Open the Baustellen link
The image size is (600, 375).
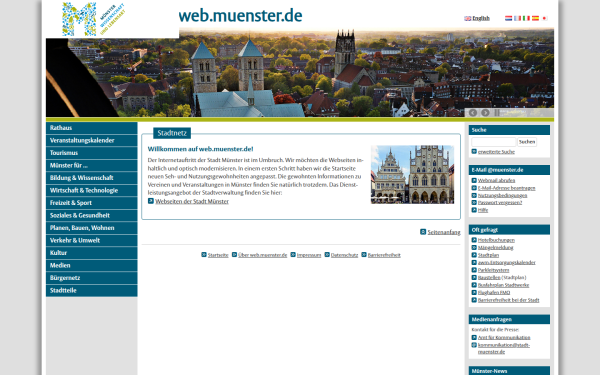tap(489, 278)
